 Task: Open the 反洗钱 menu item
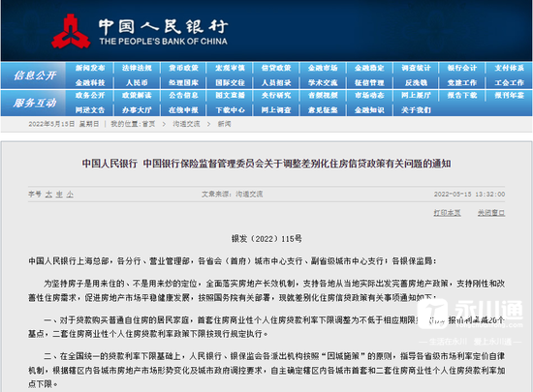[x=416, y=82]
